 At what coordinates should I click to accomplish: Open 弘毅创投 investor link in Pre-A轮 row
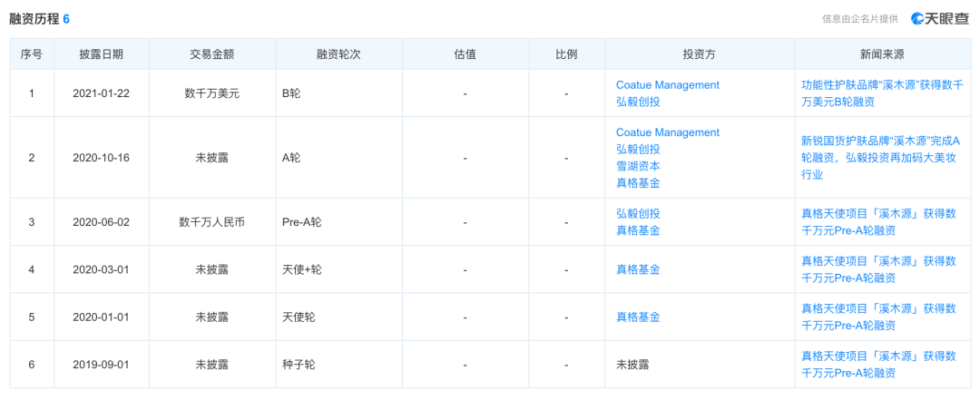point(638,214)
